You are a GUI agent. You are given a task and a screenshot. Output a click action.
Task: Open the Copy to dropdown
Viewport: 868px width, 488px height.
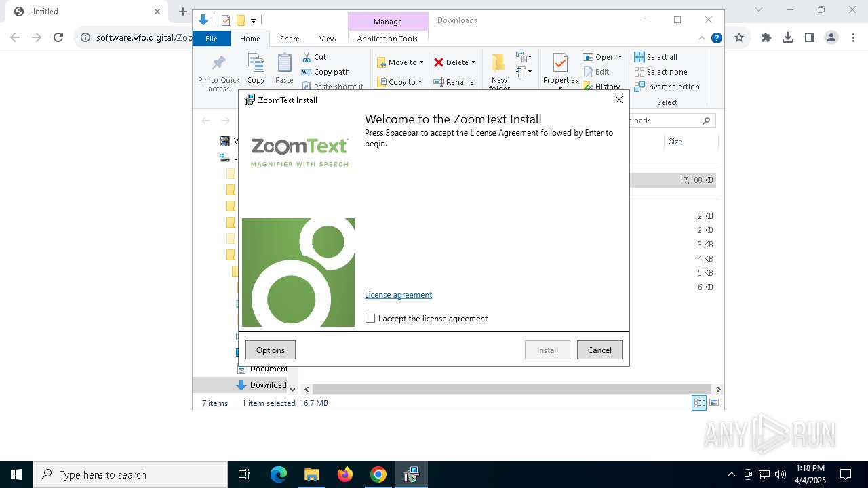[399, 82]
